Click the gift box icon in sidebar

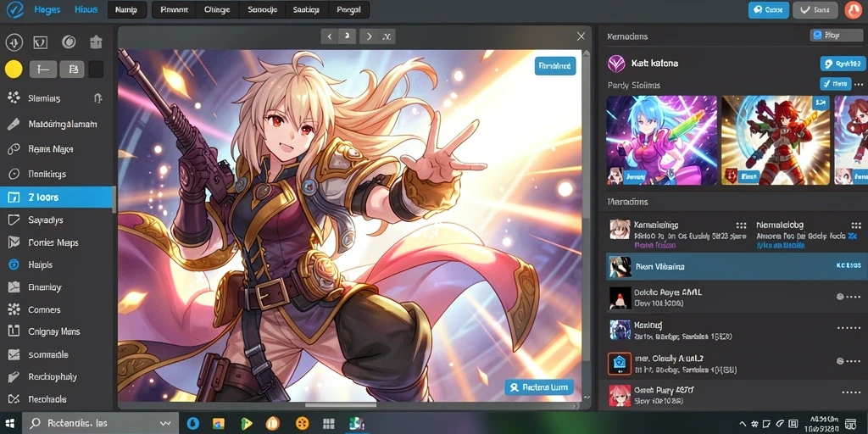point(97,42)
